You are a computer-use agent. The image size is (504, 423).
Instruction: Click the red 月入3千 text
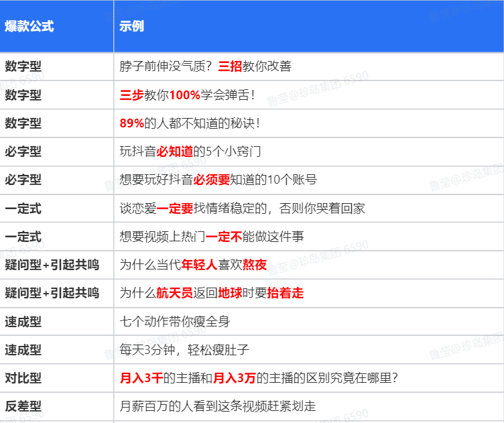coord(141,379)
